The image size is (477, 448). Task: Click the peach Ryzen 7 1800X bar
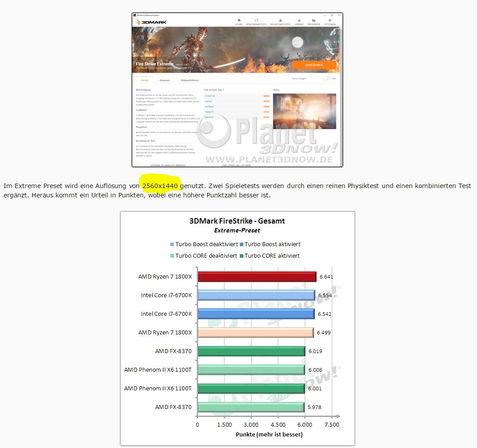255,333
